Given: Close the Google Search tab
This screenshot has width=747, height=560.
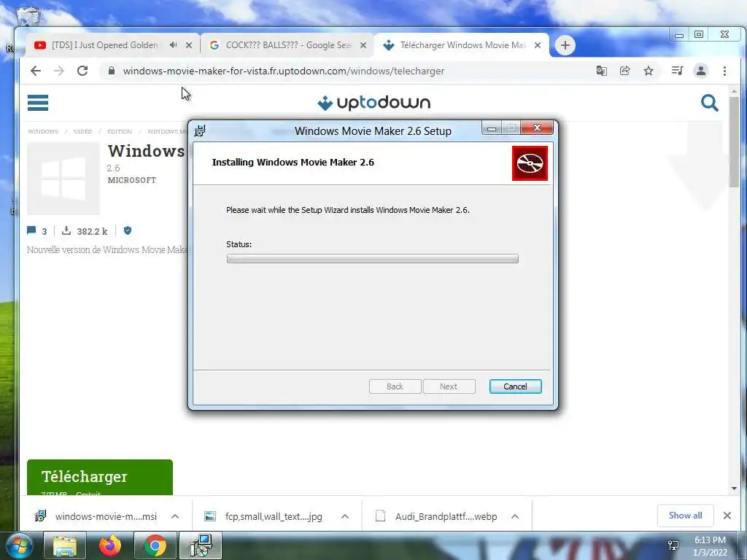Looking at the screenshot, I should coord(363,45).
